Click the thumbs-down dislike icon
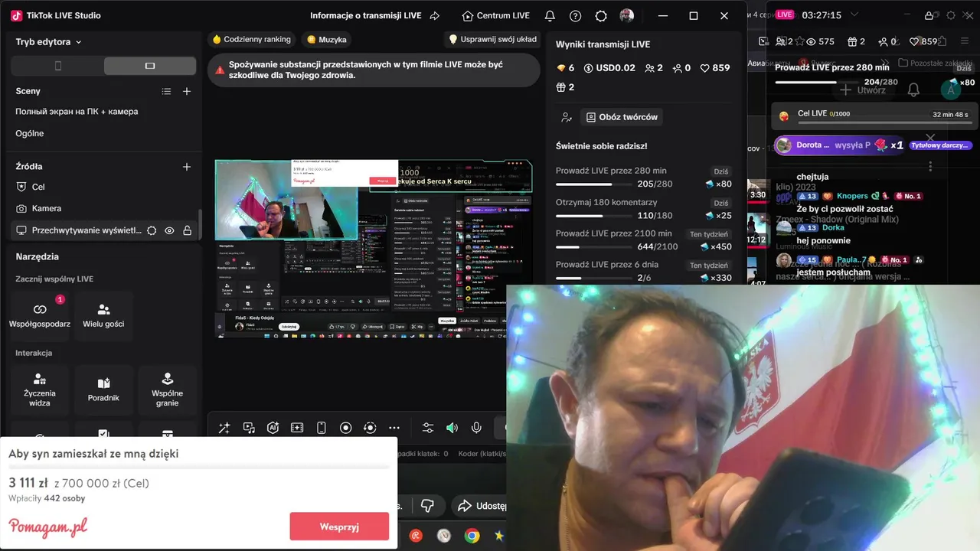Viewport: 980px width, 551px height. tap(428, 506)
